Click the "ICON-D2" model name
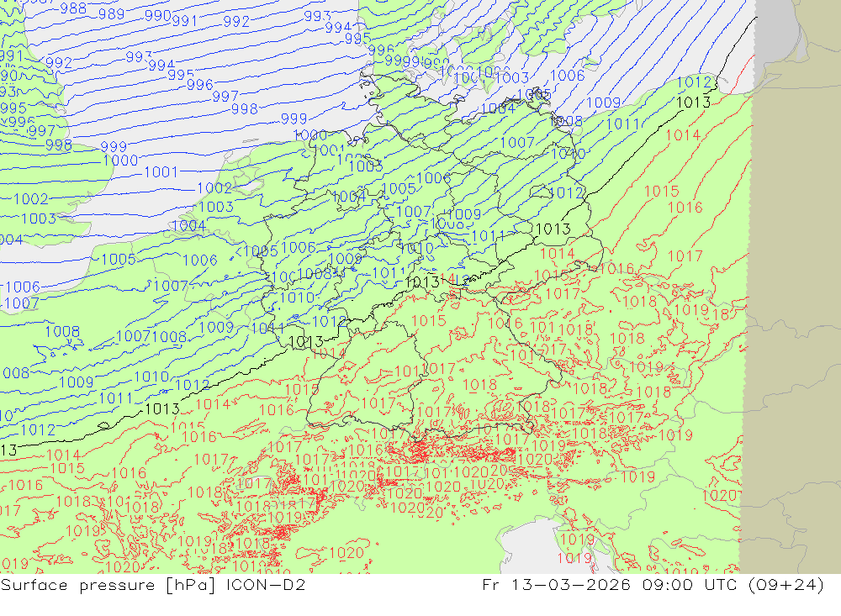The height and width of the screenshot is (616, 841). coord(266,584)
